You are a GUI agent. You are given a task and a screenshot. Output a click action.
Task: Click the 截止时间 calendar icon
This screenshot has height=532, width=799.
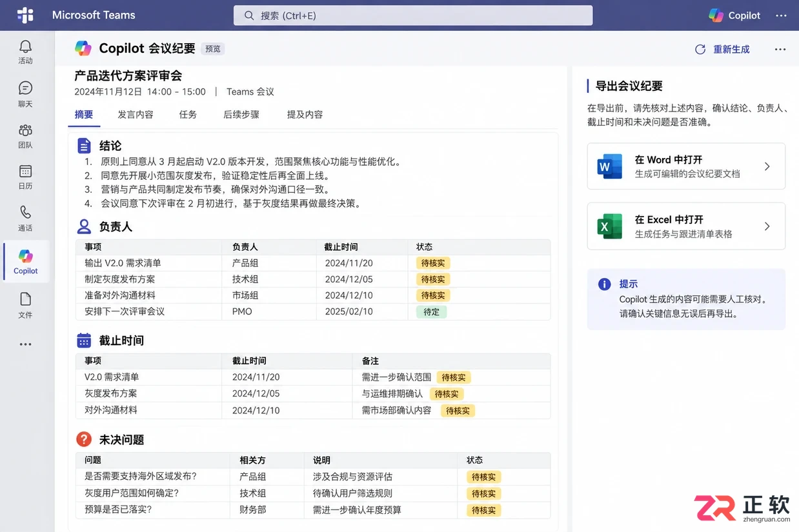pyautogui.click(x=84, y=340)
